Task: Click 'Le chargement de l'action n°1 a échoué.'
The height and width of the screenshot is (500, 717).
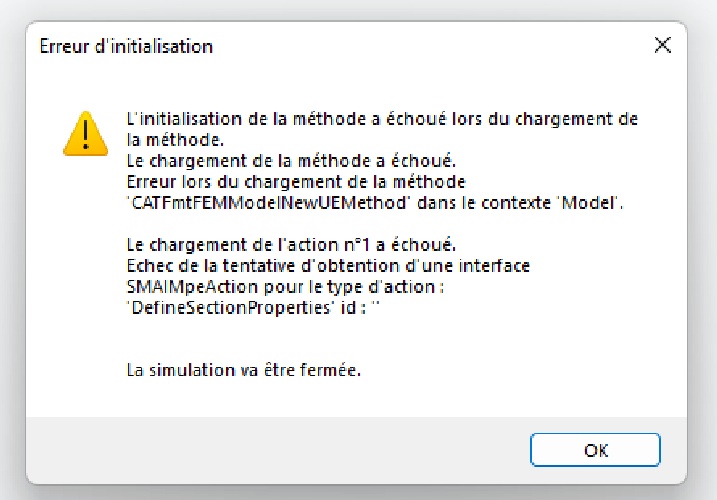Action: coord(291,245)
